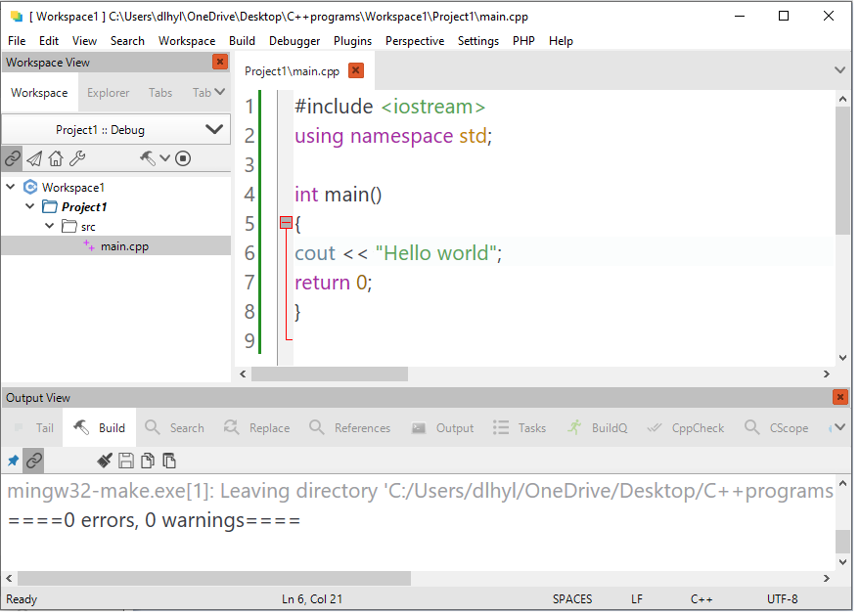Close the Project1\main.cpp editor tab

tap(356, 70)
